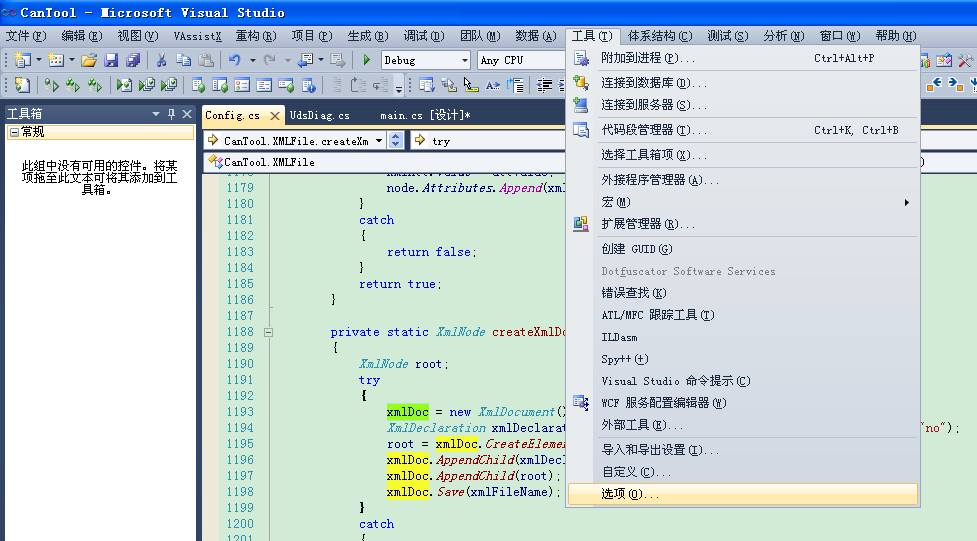Choose Visual Studio 命令提示(C) menu item
Screen dimensions: 977x541
tap(743, 381)
